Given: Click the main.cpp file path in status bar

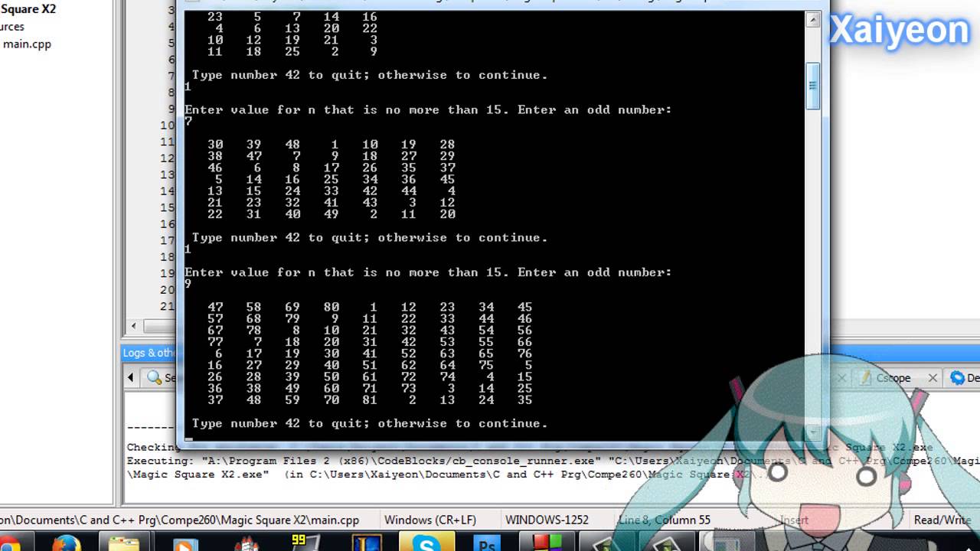Looking at the screenshot, I should [x=179, y=520].
